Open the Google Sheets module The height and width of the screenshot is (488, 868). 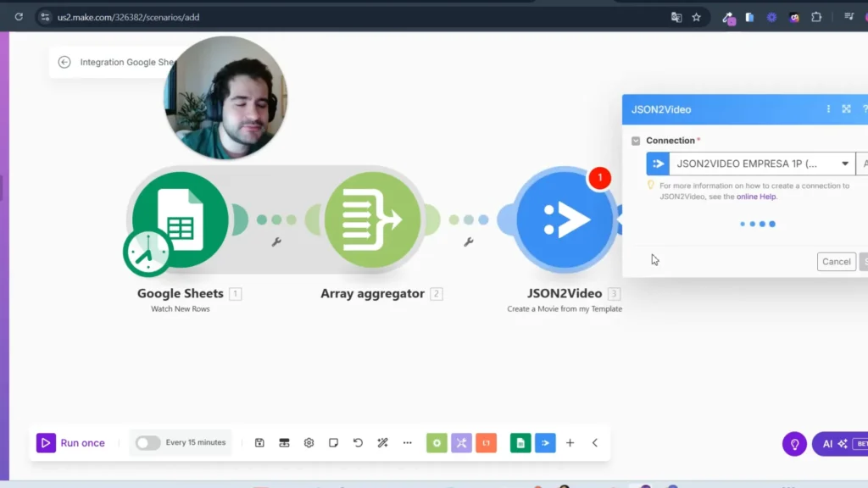click(x=181, y=219)
